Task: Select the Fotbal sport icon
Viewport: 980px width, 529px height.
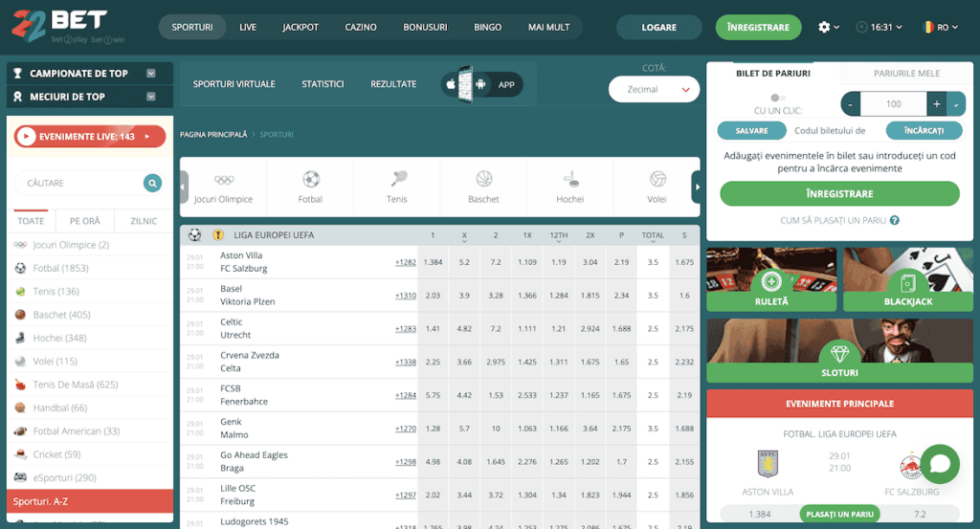Action: [311, 180]
